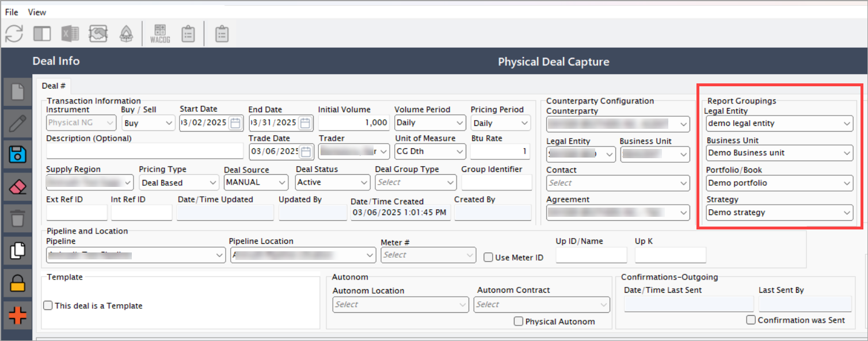Click the Excel export toolbar icon

[x=70, y=34]
